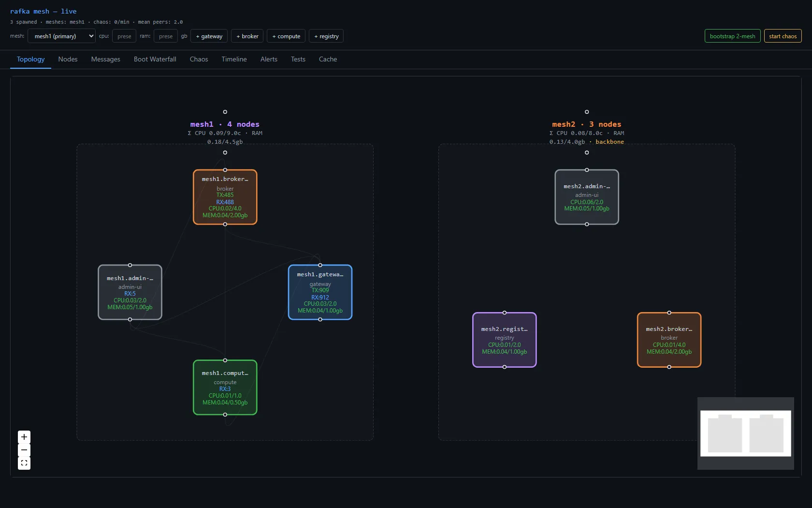812x508 pixels.
Task: Add a registry node
Action: (x=326, y=36)
